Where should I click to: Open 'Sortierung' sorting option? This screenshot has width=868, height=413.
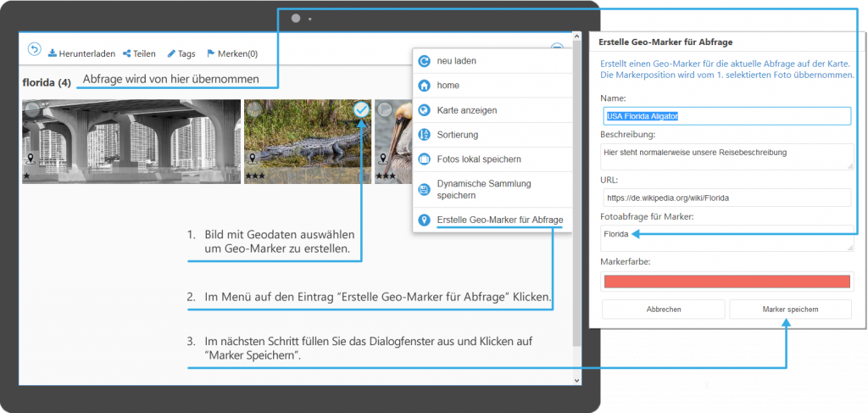click(x=457, y=135)
